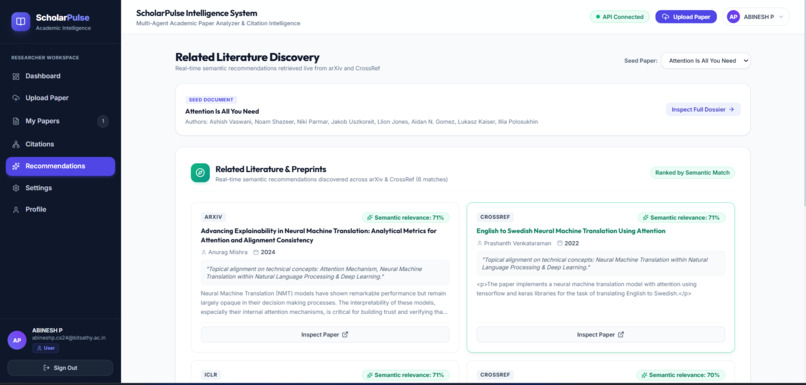Click the external-link icon on Anurag Mishra card

click(x=345, y=335)
